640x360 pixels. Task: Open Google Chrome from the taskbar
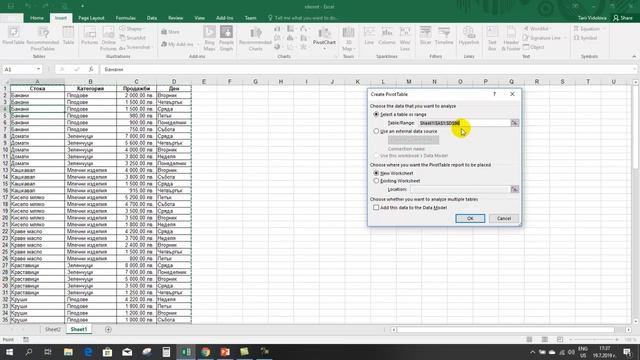tap(205, 352)
